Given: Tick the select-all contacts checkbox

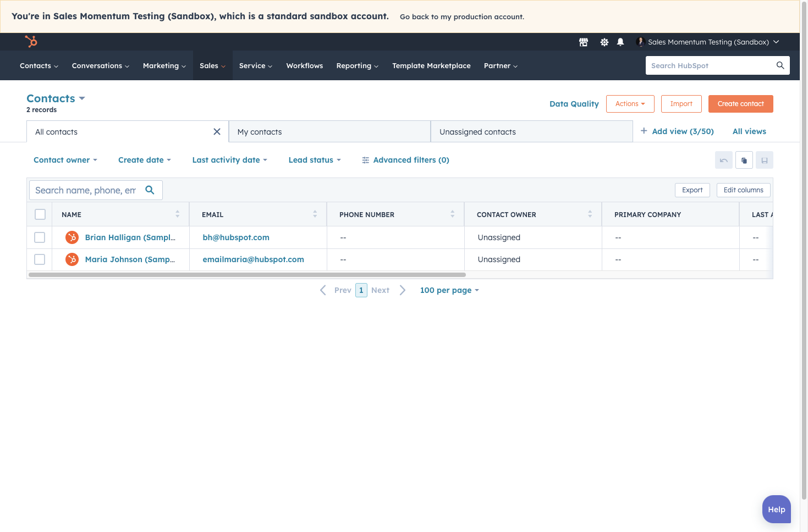Looking at the screenshot, I should tap(40, 214).
